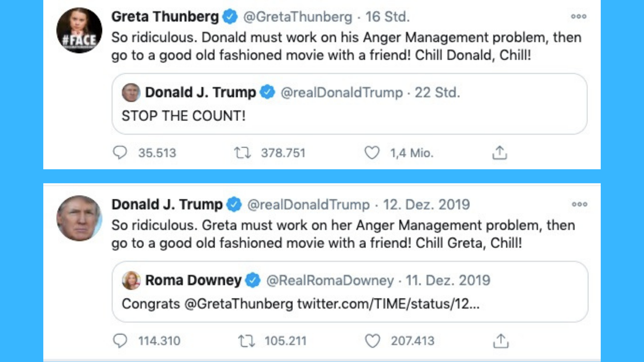Open more options on Greta Thunberg's tweet
644x362 pixels.
(579, 16)
